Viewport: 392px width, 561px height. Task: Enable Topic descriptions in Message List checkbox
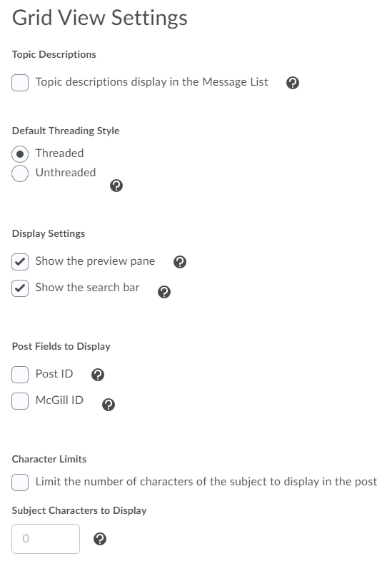(20, 83)
